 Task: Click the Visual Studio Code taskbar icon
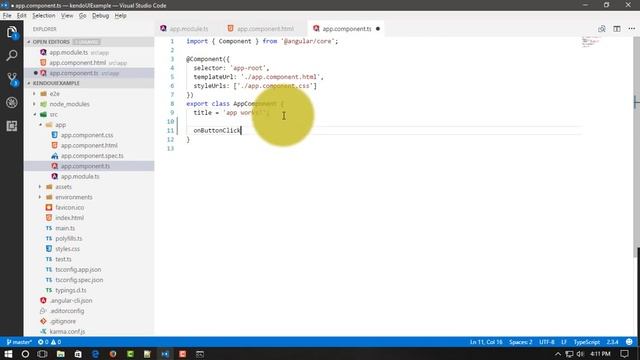pos(165,354)
